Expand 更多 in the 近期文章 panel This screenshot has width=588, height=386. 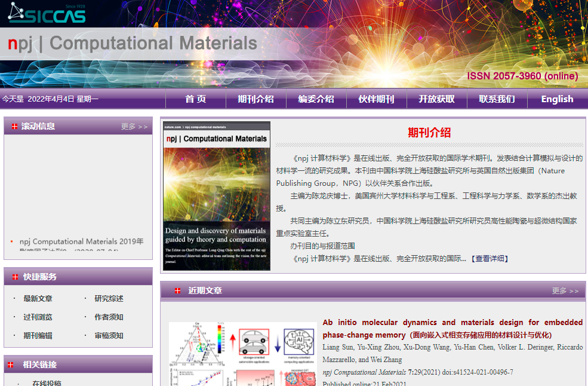[x=565, y=291]
